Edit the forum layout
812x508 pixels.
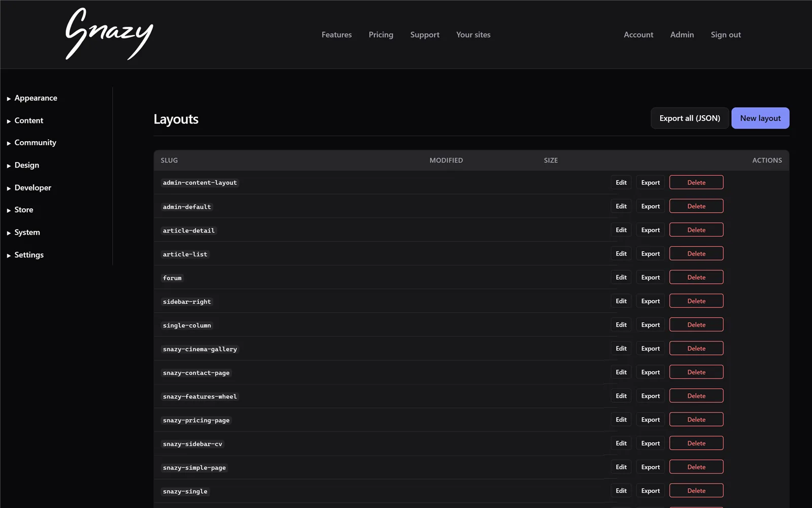pos(621,277)
